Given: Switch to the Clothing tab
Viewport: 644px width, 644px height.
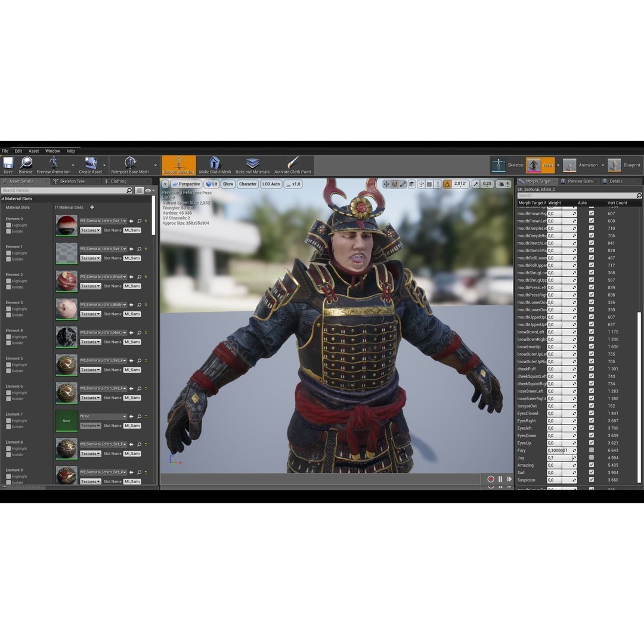Looking at the screenshot, I should tap(119, 181).
